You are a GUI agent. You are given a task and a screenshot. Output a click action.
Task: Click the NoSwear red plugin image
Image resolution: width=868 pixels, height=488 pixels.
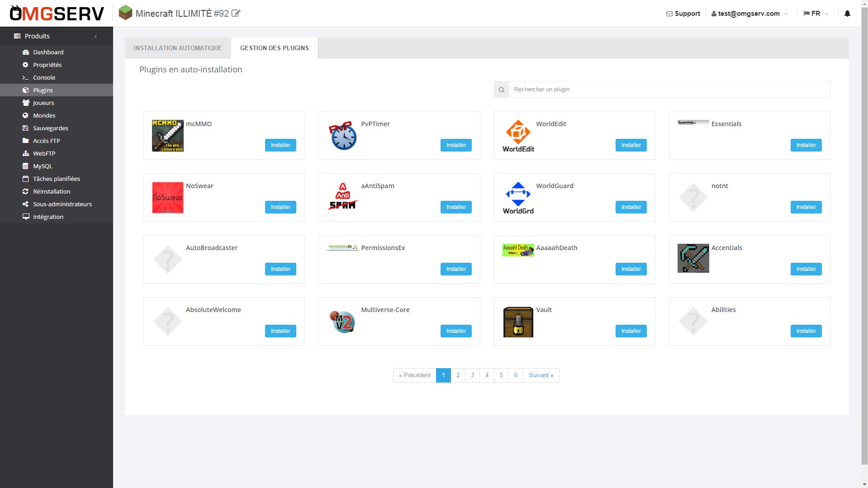168,198
